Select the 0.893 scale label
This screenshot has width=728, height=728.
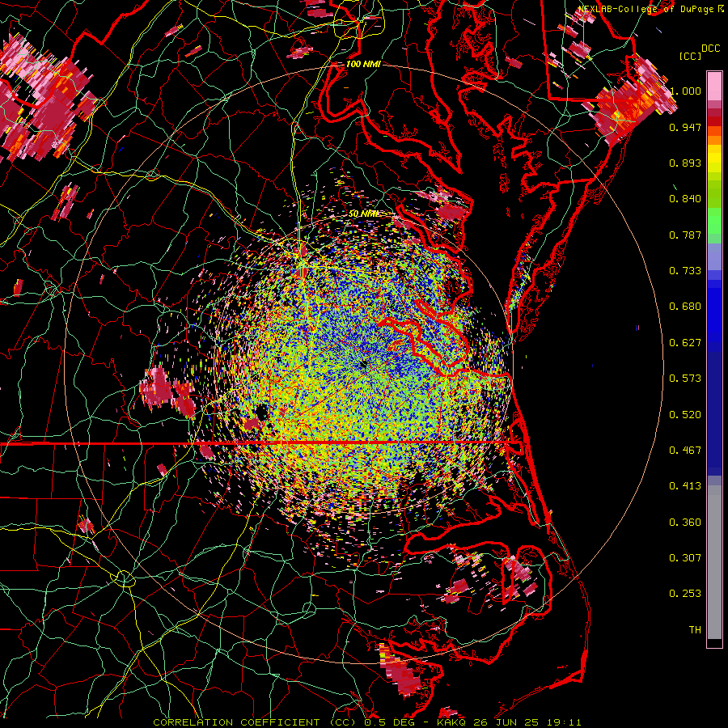click(x=685, y=163)
